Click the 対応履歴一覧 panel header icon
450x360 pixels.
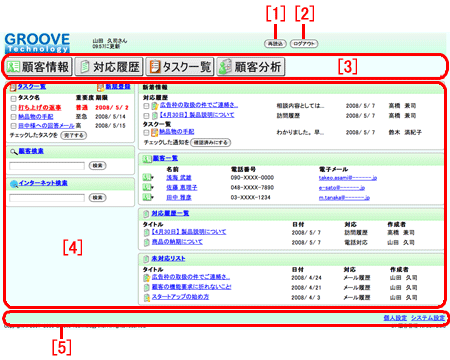[146, 214]
